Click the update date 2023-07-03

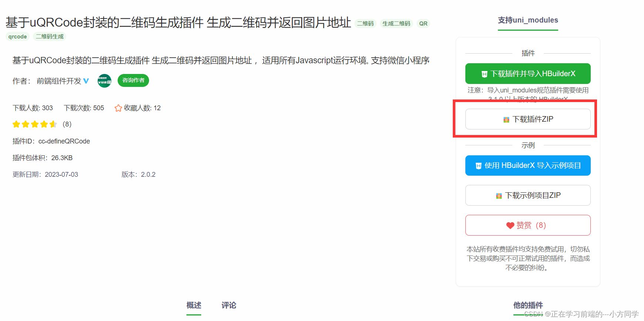point(61,175)
